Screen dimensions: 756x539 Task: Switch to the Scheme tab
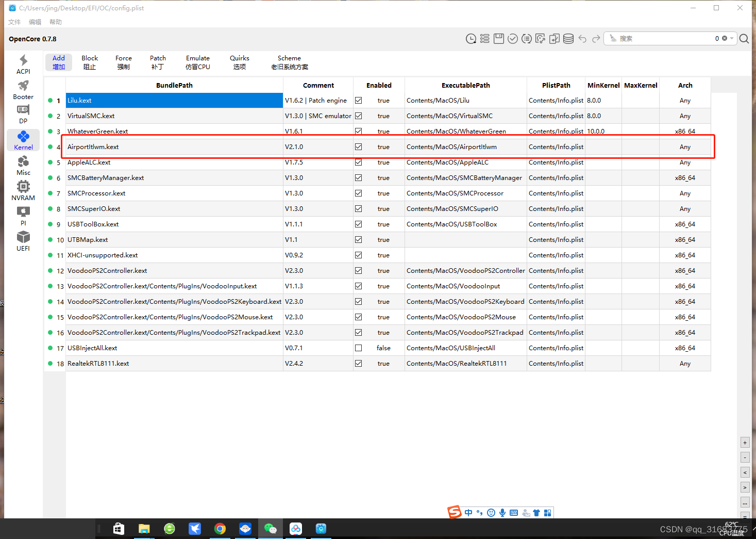(290, 62)
